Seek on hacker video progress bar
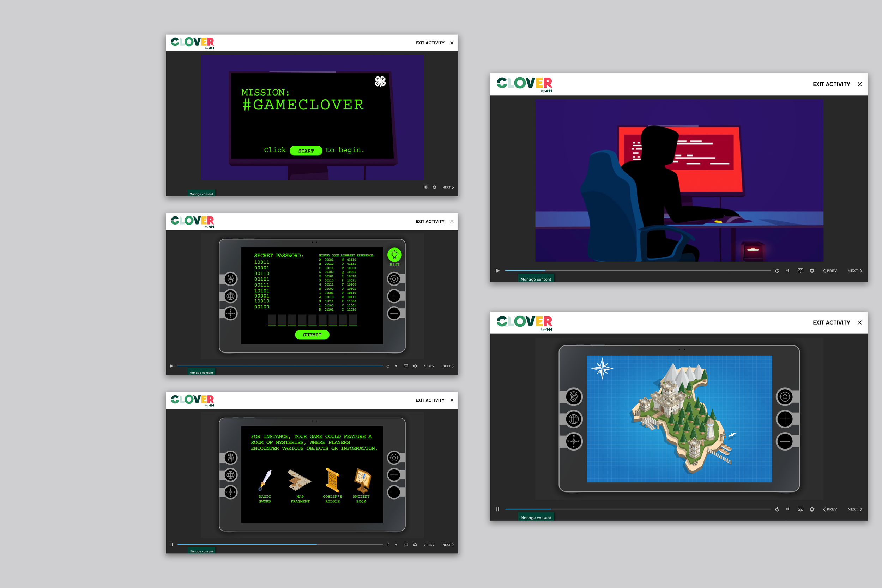 click(637, 270)
